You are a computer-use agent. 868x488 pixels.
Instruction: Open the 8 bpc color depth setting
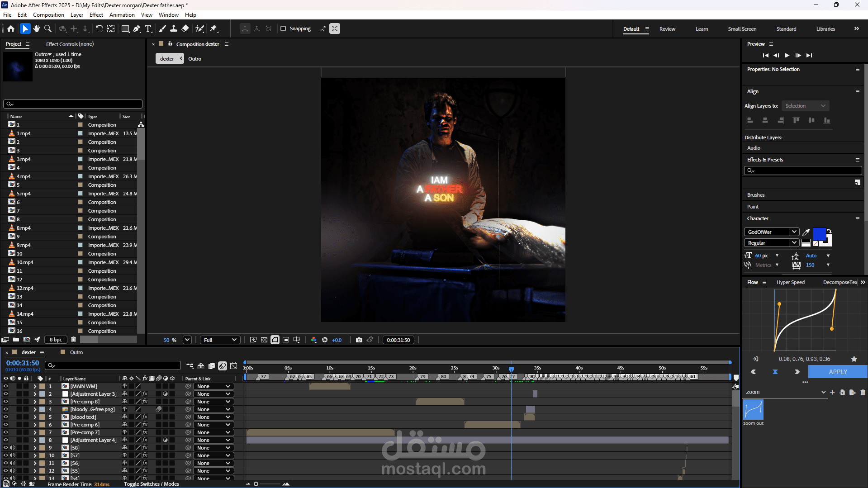56,340
